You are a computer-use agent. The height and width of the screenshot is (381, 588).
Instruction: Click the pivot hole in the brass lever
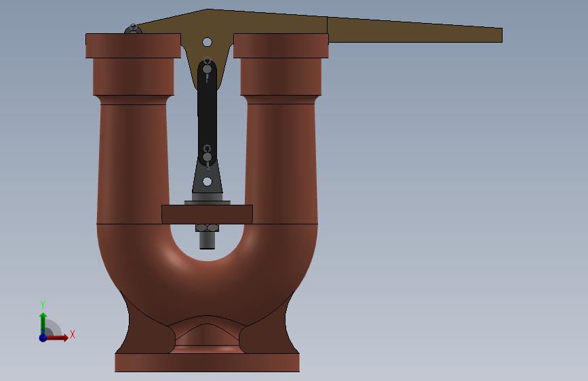207,42
